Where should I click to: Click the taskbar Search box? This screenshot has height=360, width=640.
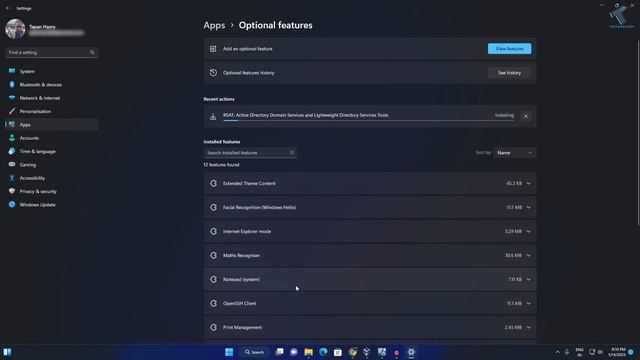coord(255,352)
